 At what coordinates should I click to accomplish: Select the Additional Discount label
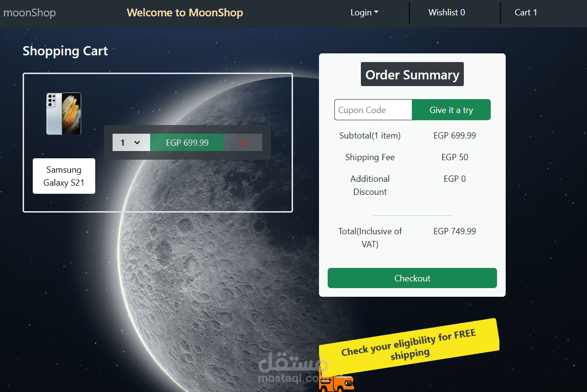point(370,185)
